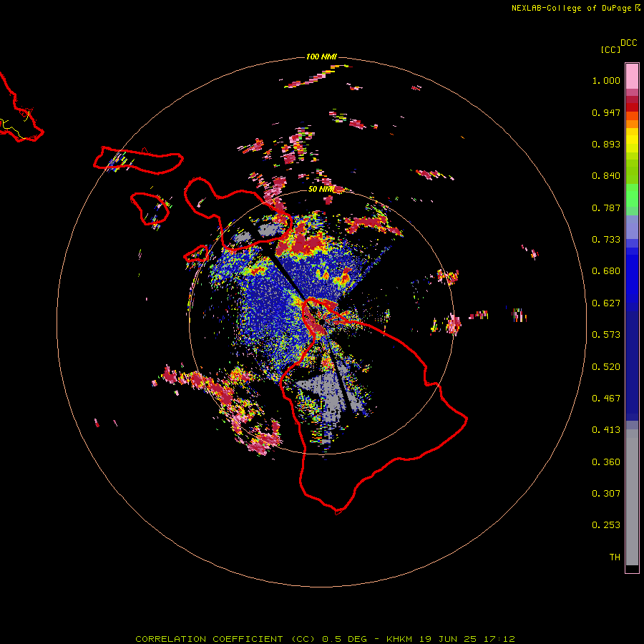644x644 pixels.
Task: Click the 0.360 scale value
Action: [606, 462]
